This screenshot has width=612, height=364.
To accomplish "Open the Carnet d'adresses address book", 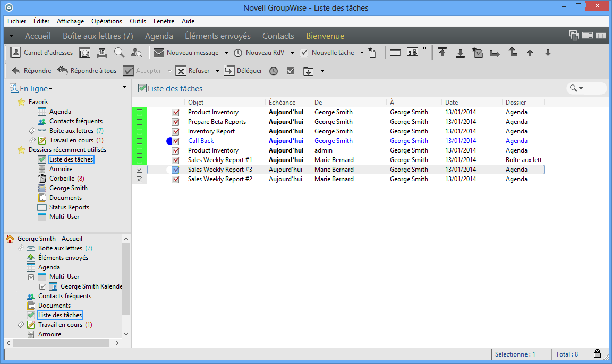I will (41, 52).
